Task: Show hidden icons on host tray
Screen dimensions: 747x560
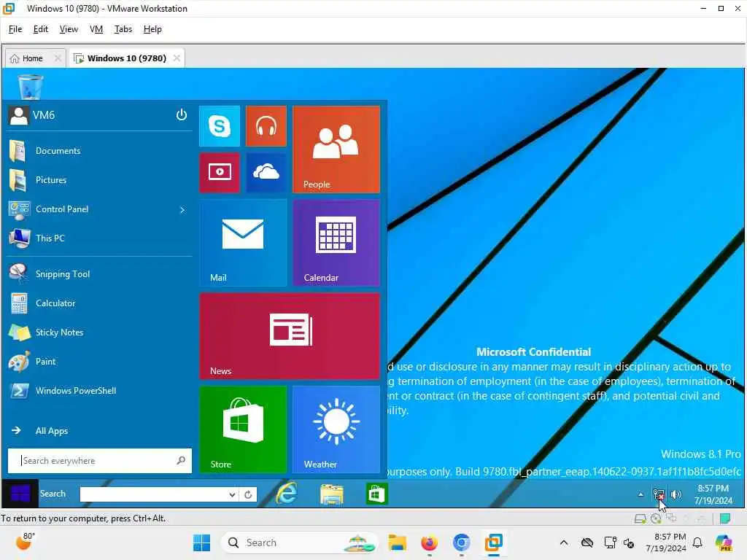Action: 564,542
